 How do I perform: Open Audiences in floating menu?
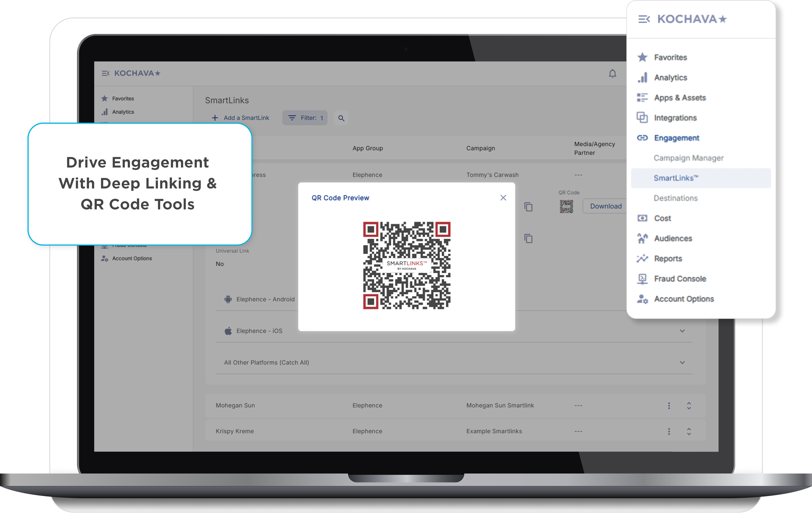click(673, 238)
